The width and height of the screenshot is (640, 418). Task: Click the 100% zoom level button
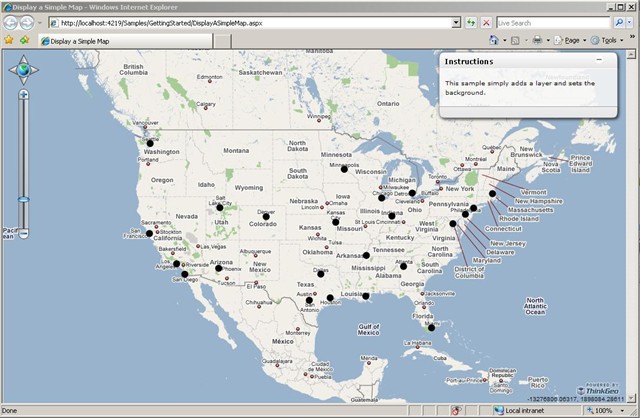600,411
